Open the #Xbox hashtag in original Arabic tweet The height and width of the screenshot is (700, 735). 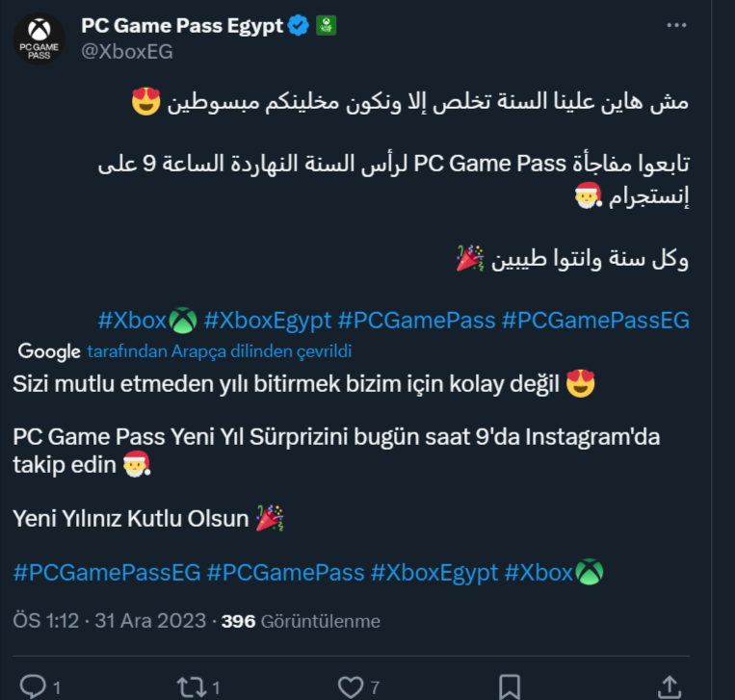[x=133, y=320]
